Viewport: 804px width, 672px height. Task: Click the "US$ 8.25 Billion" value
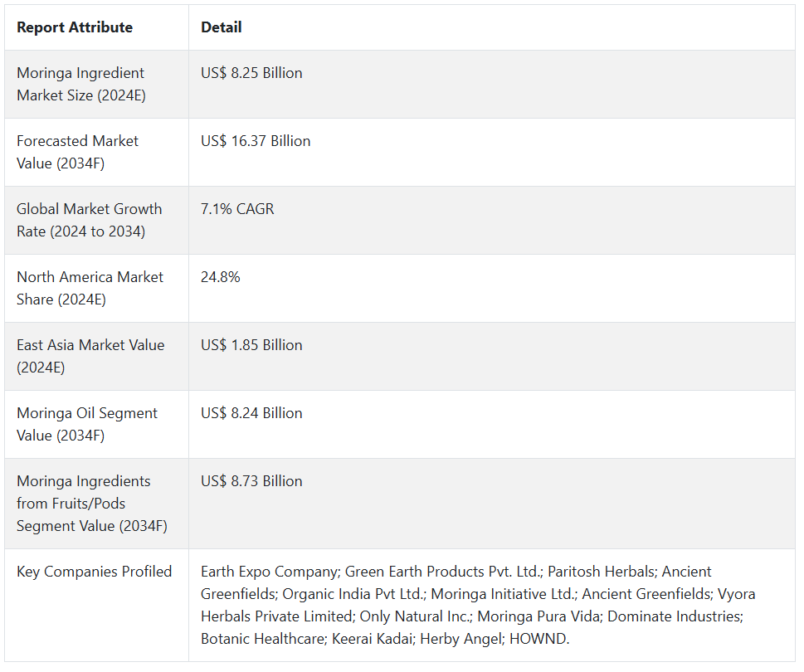point(251,73)
